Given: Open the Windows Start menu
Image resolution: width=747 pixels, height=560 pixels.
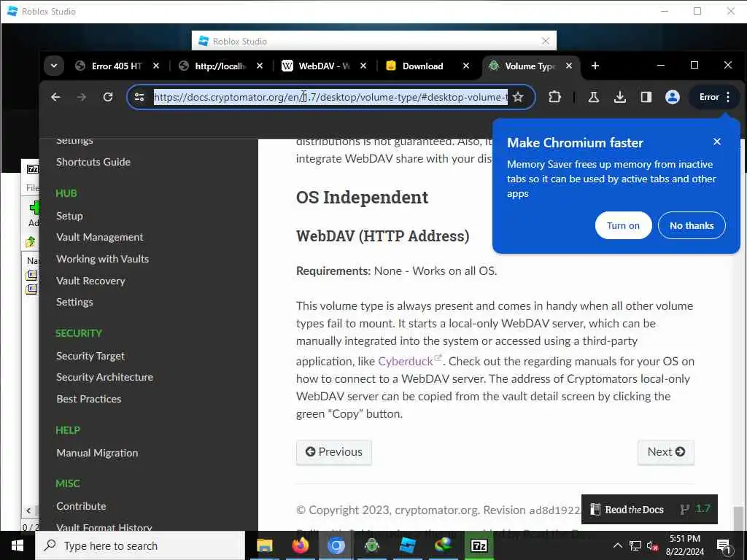Looking at the screenshot, I should tap(18, 545).
